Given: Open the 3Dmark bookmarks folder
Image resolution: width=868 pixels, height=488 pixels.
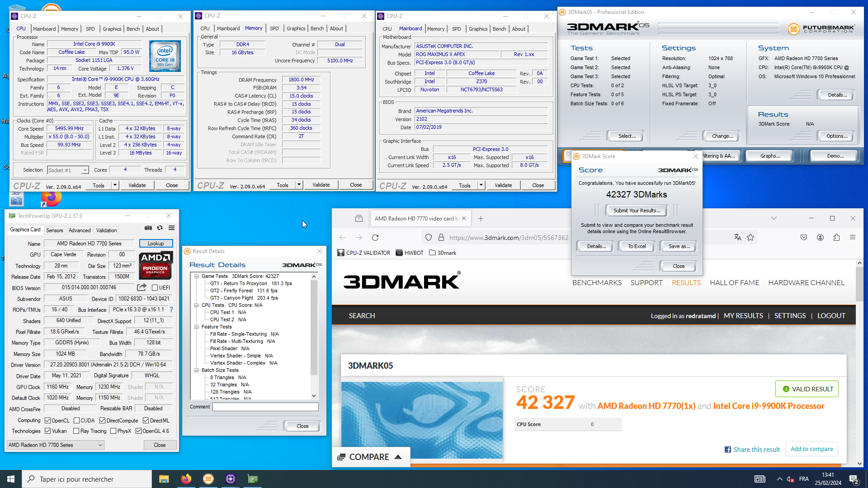Looking at the screenshot, I should point(443,253).
